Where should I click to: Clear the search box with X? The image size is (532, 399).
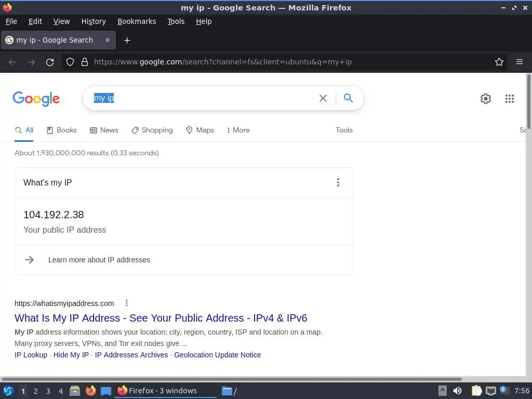(x=323, y=98)
